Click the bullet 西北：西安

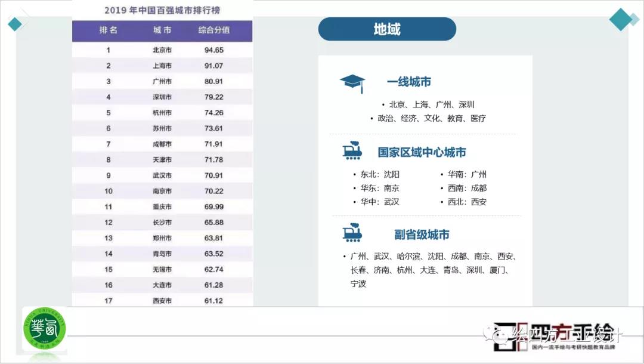click(467, 202)
